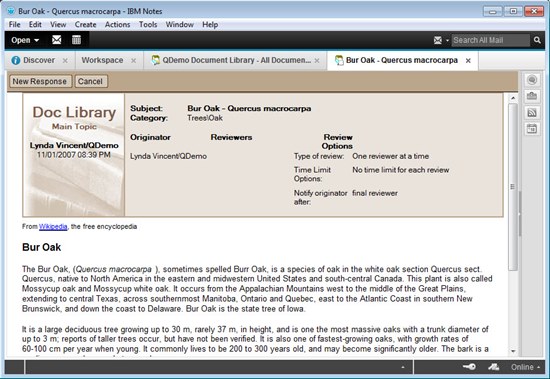550x379 pixels.
Task: Click the Category value Trees\Oak
Action: pyautogui.click(x=205, y=118)
